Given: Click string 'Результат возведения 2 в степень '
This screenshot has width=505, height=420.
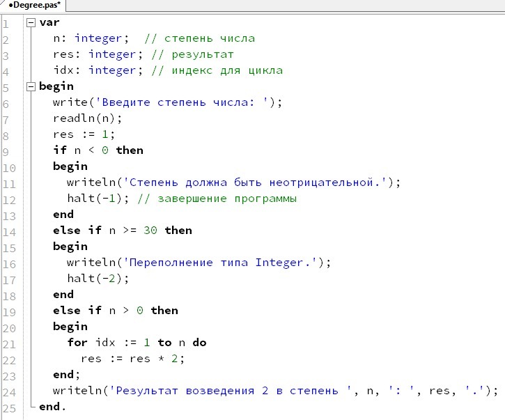Looking at the screenshot, I should pos(231,391).
